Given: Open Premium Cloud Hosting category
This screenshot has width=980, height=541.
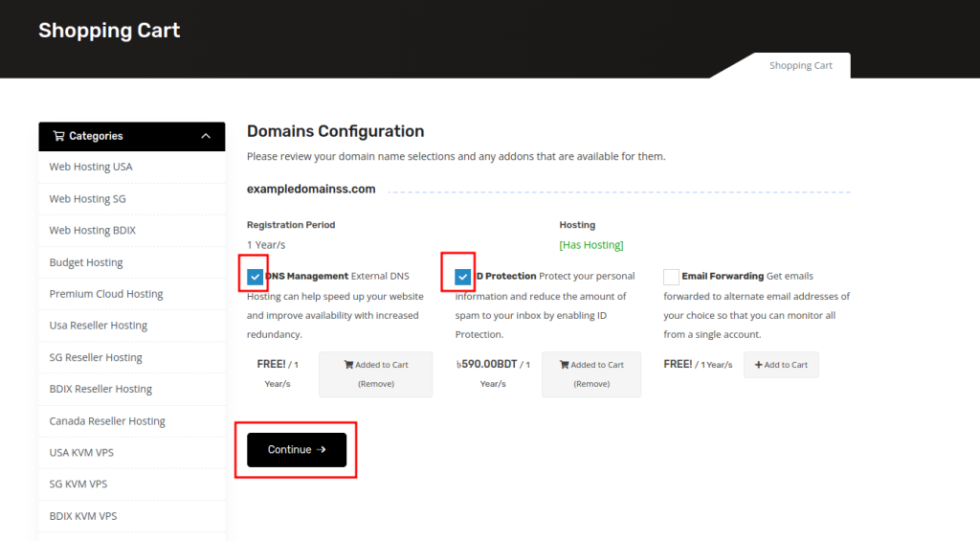Looking at the screenshot, I should point(106,294).
